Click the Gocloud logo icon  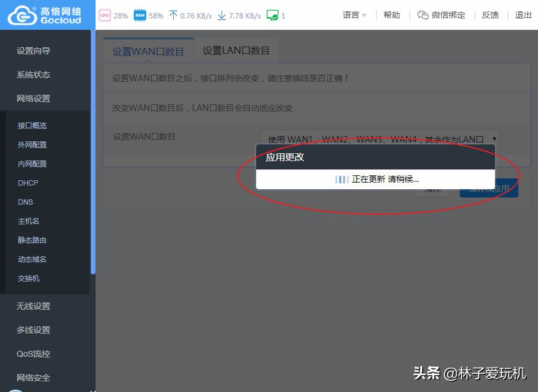click(21, 15)
